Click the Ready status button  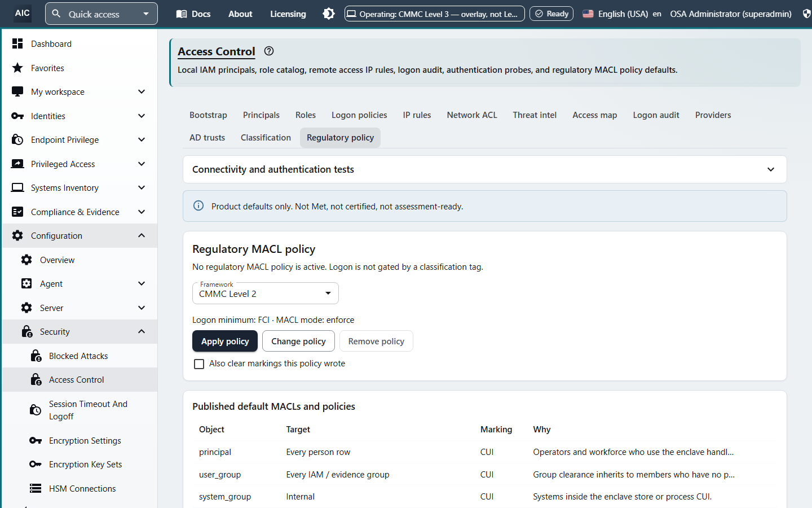[551, 14]
